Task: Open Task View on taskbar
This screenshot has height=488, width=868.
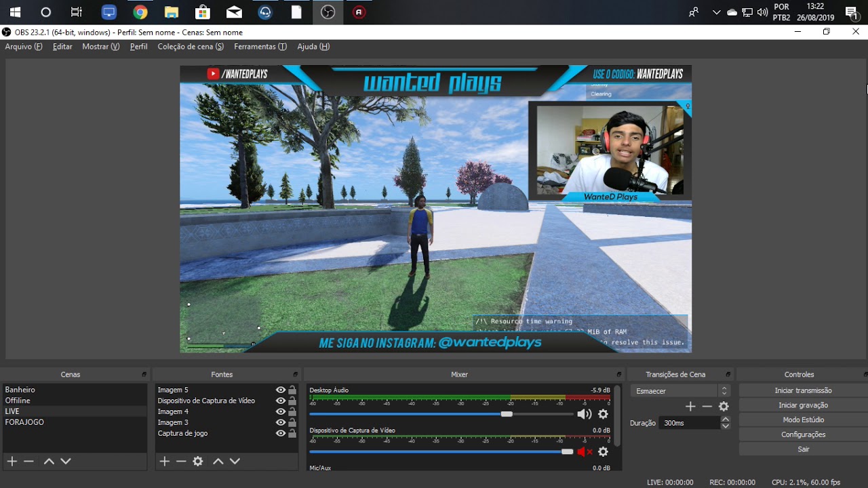Action: tap(77, 12)
